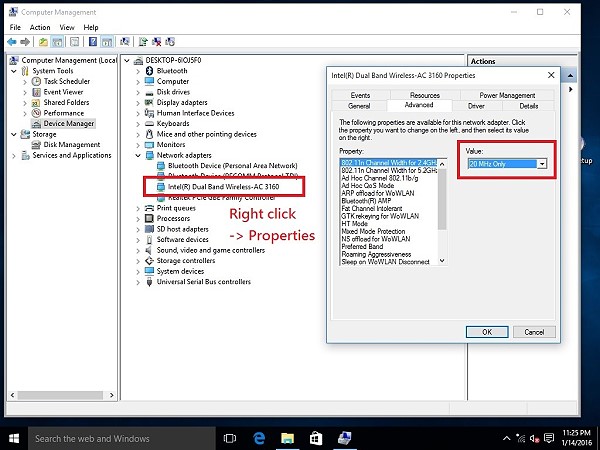Image resolution: width=600 pixels, height=450 pixels.
Task: Select the Task Scheduler clock icon
Action: click(36, 81)
